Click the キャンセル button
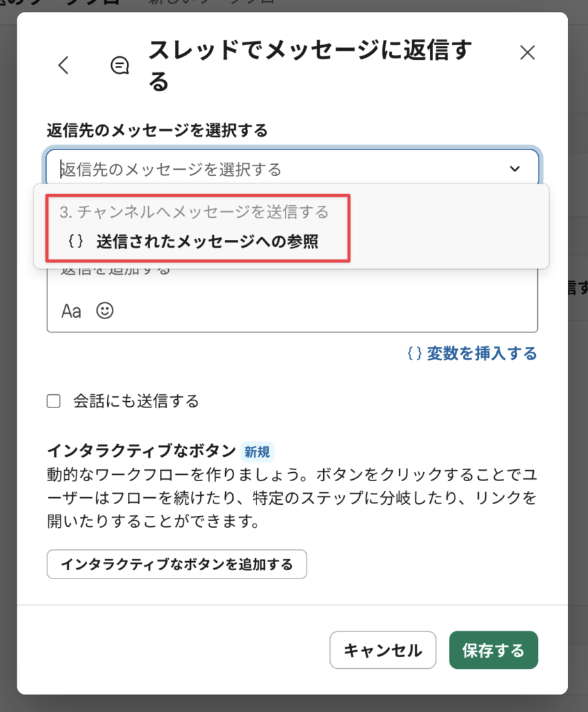588x712 pixels. [382, 650]
